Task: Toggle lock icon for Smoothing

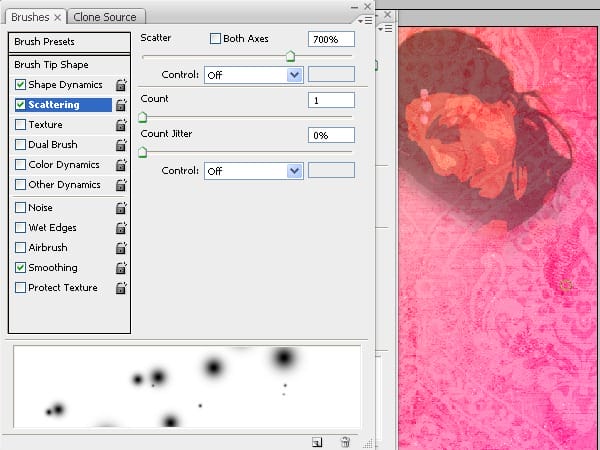Action: 121,267
